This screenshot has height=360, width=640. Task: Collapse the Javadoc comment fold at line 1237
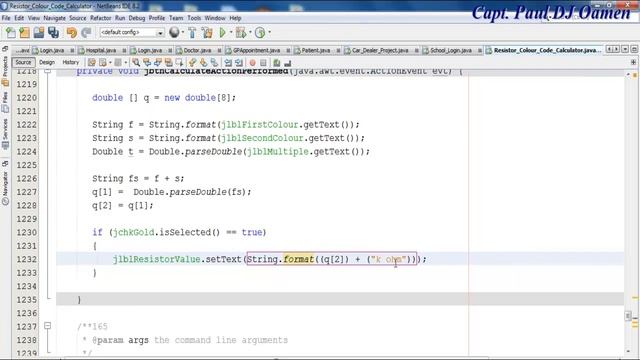click(47, 326)
